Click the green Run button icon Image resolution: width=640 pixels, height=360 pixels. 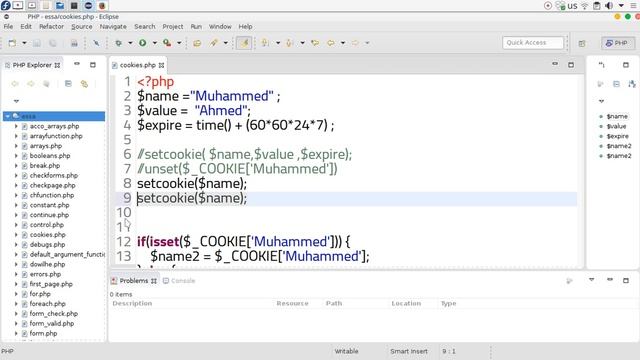(142, 43)
